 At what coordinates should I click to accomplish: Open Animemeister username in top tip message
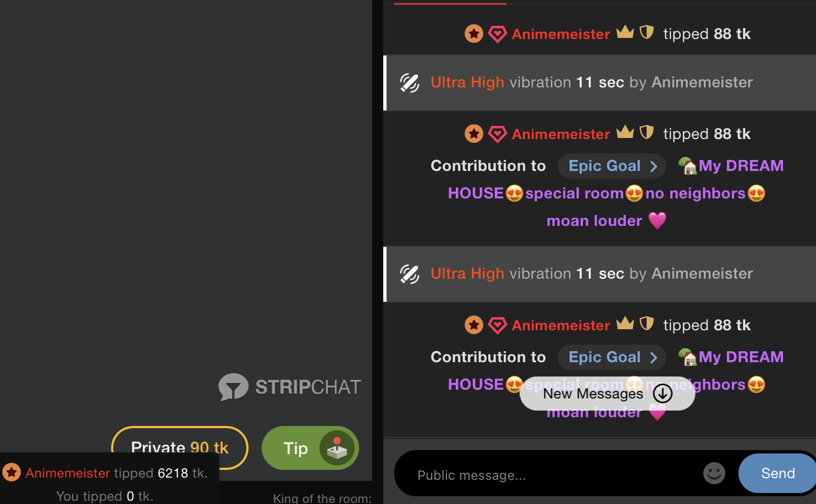coord(560,34)
